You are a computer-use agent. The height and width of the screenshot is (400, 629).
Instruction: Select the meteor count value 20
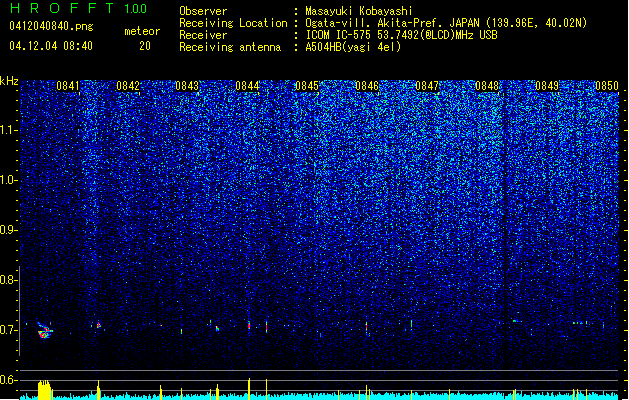point(145,46)
